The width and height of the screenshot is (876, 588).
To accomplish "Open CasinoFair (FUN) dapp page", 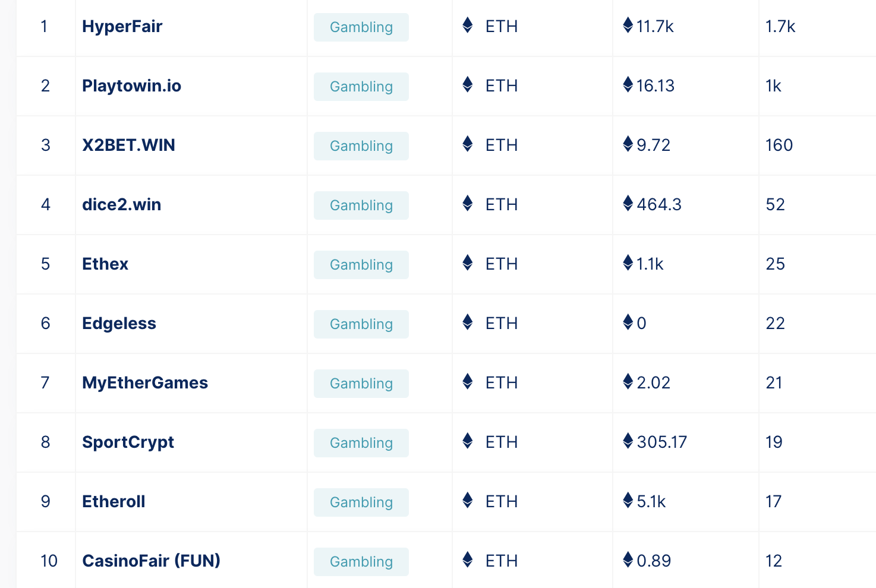I will pyautogui.click(x=151, y=561).
